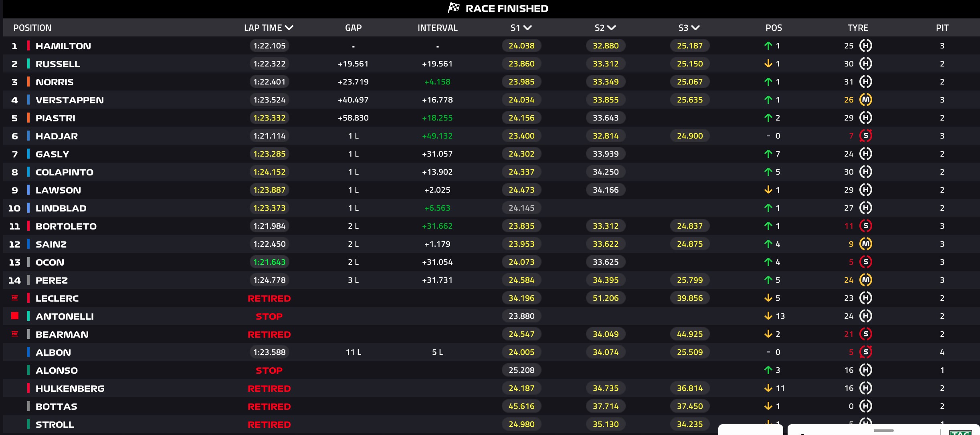Click Russell's hard tyre icon
Viewport: 980px width, 435px height.
point(866,64)
